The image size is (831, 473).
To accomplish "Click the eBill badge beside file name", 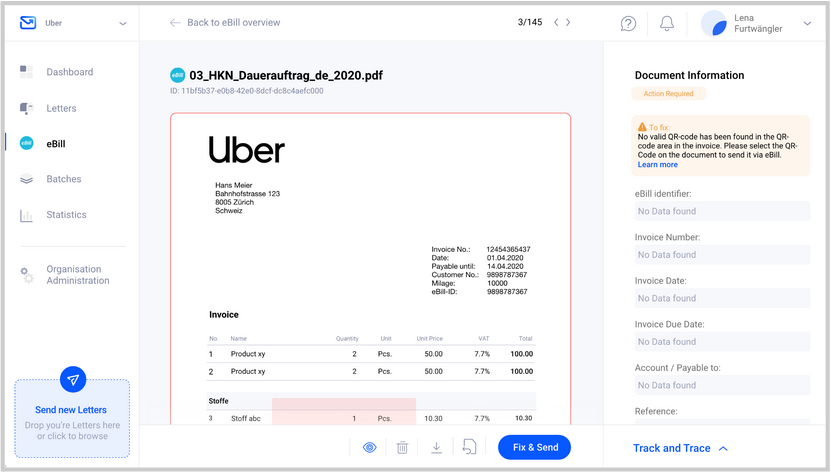I will [x=178, y=75].
